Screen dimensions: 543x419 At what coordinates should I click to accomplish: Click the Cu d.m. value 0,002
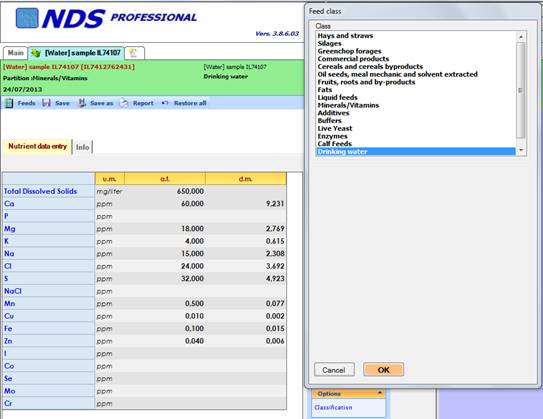pos(275,316)
